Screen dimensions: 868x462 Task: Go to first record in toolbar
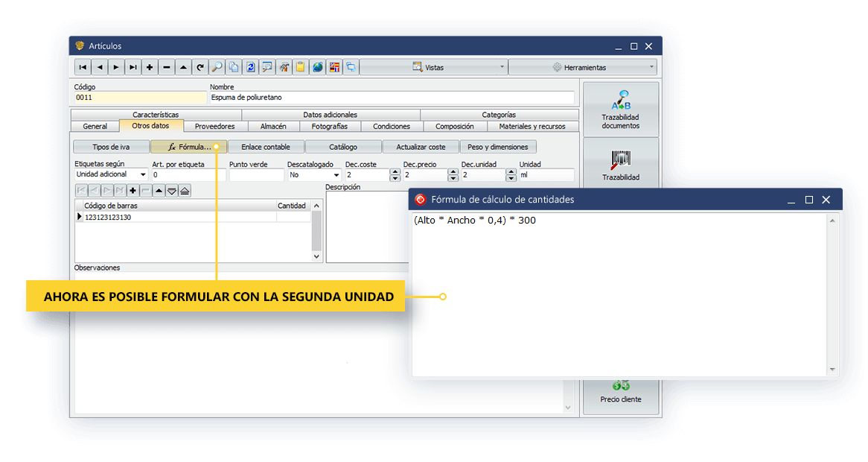tap(83, 67)
